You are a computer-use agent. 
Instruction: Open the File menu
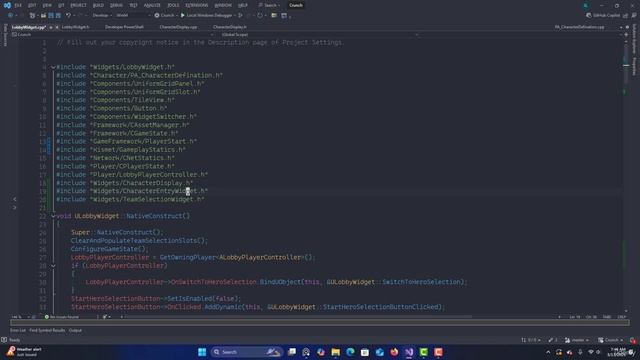point(18,5)
